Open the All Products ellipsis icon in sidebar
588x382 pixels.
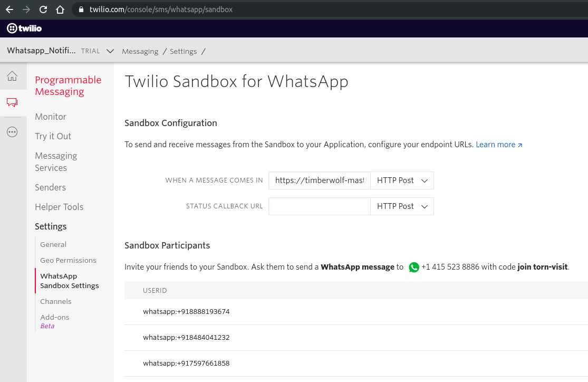click(x=12, y=132)
